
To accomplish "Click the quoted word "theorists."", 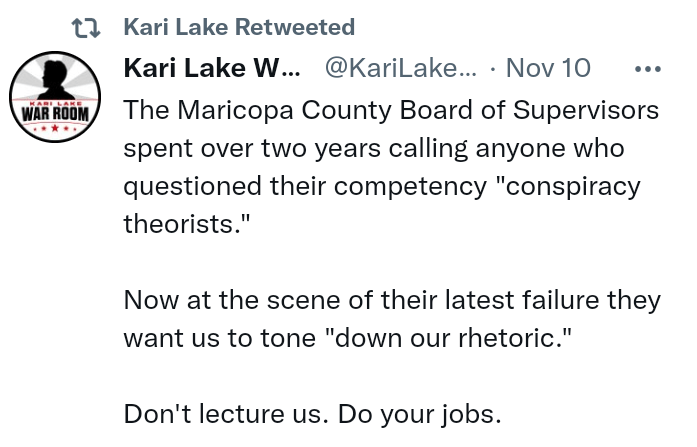I will point(187,224).
